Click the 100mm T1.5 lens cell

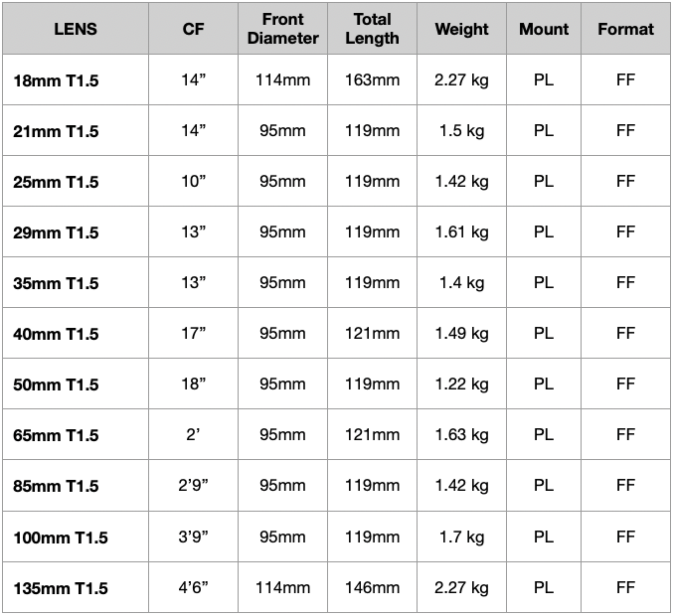[61, 538]
